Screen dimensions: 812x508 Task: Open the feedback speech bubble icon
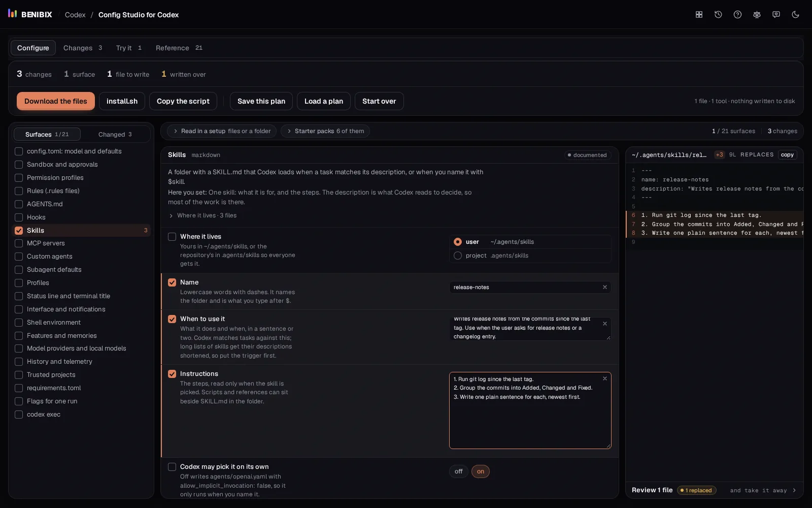coord(776,15)
